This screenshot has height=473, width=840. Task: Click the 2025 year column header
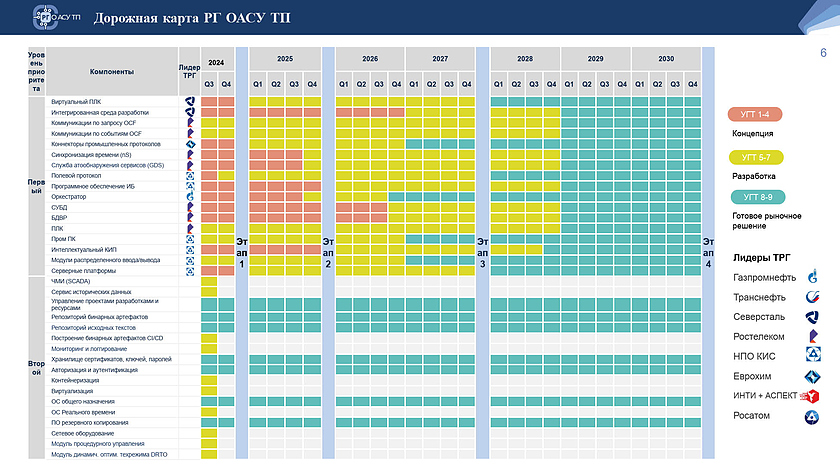click(x=284, y=59)
